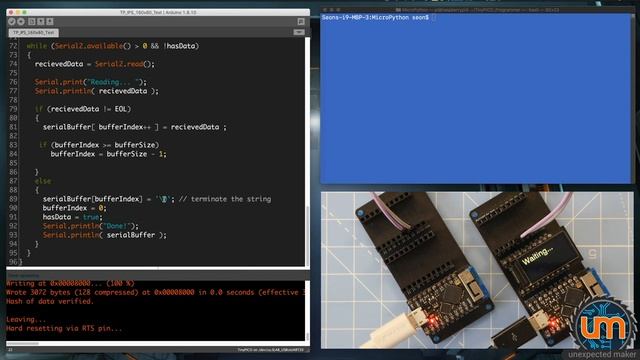Click the 'while (Serial2.available() > 0' line
This screenshot has width=640, height=360.
tap(113, 46)
